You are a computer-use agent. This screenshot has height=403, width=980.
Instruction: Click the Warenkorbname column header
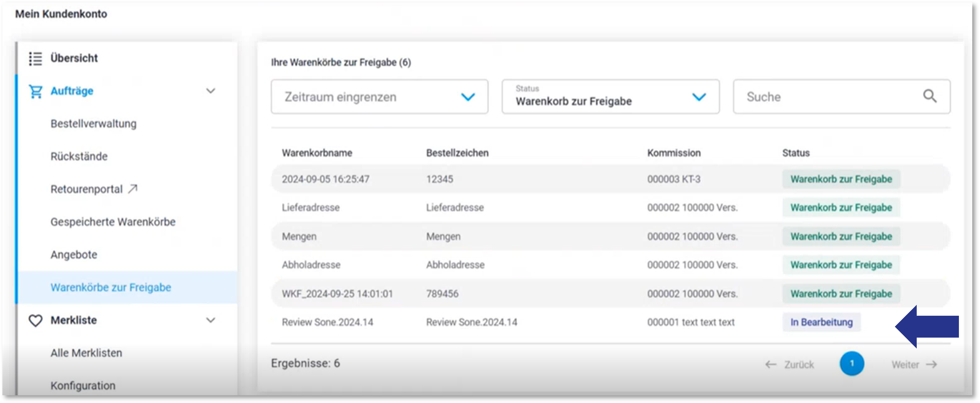pos(317,153)
